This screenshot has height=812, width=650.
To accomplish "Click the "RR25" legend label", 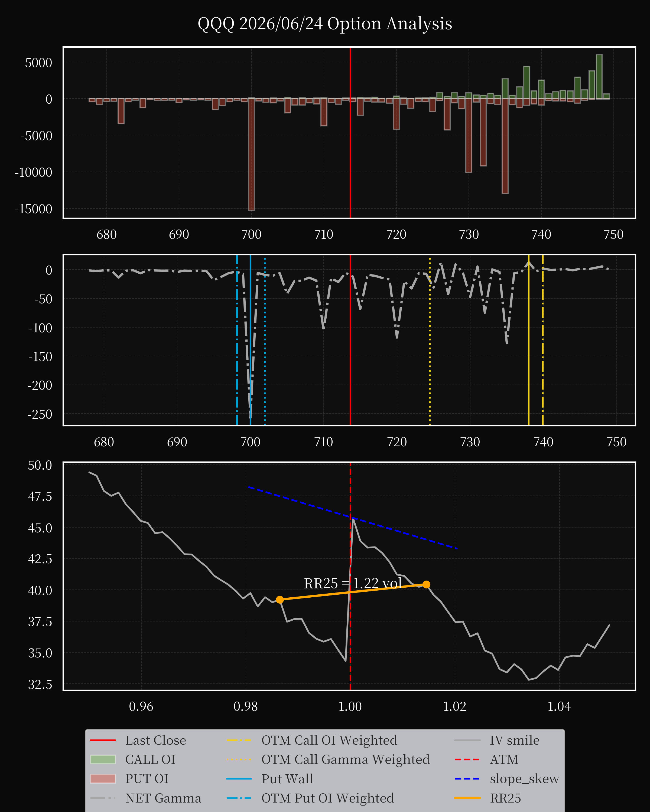I will point(505,798).
